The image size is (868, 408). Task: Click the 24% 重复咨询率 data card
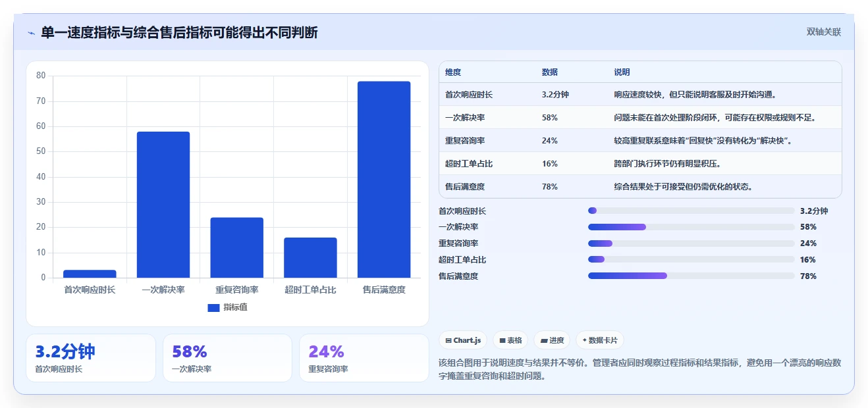click(364, 358)
